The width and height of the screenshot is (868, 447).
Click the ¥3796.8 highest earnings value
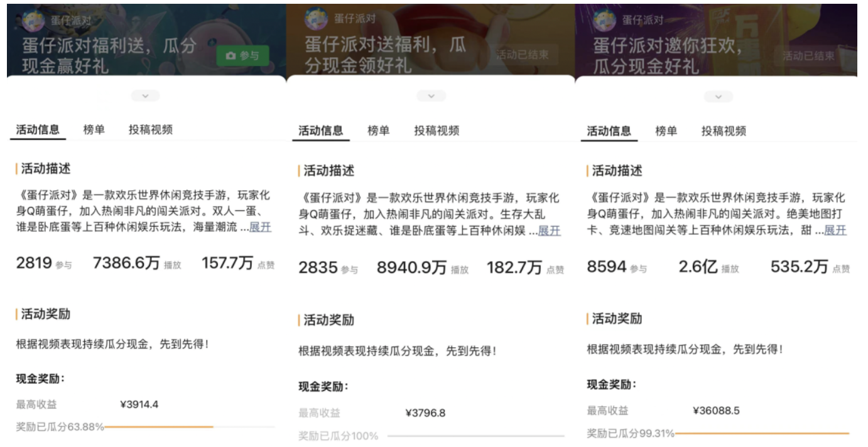coord(426,413)
